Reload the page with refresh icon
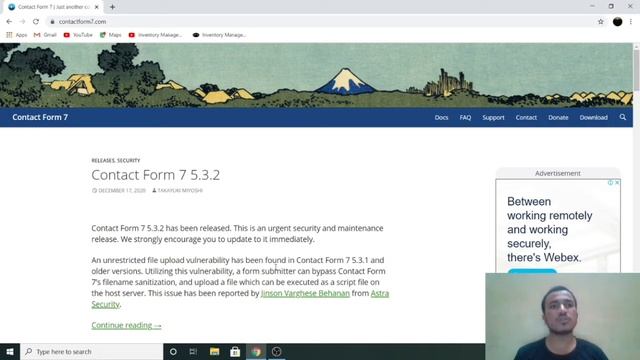 tap(36, 22)
